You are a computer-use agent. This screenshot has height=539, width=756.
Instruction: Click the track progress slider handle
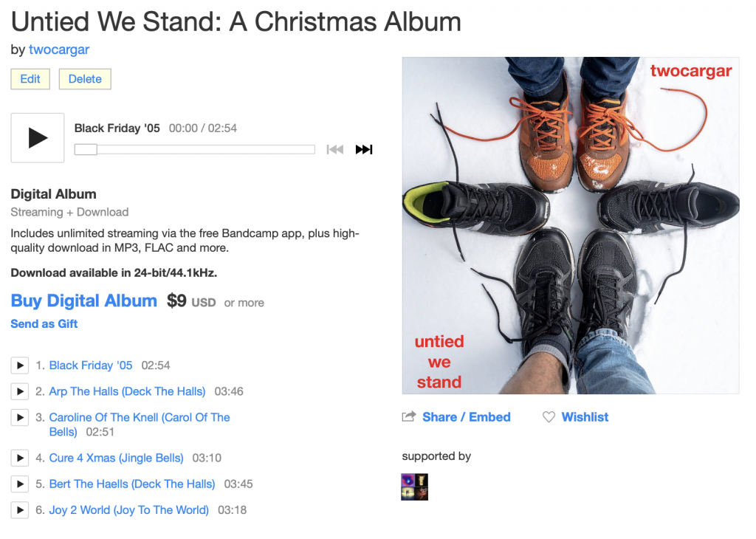point(86,150)
